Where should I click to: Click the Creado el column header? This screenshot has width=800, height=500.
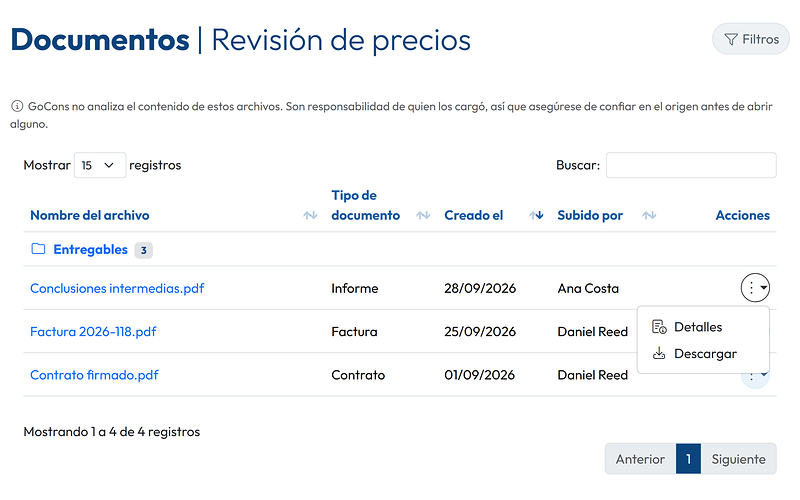click(473, 215)
